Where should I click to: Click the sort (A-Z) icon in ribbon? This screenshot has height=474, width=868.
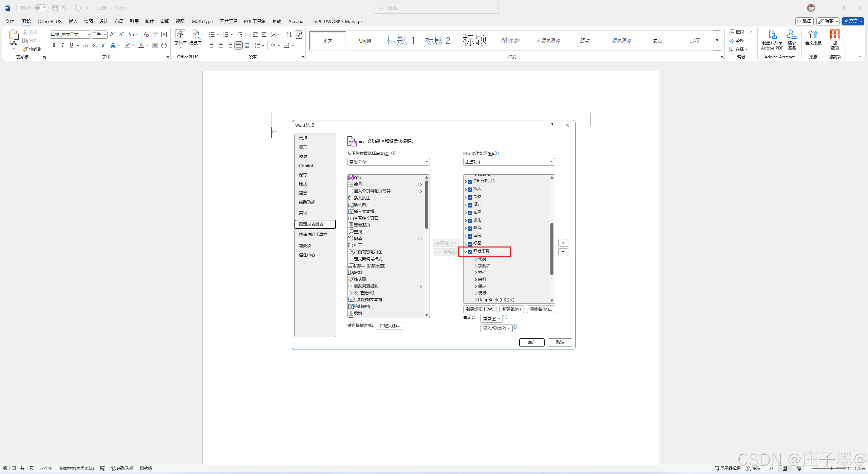coord(289,35)
